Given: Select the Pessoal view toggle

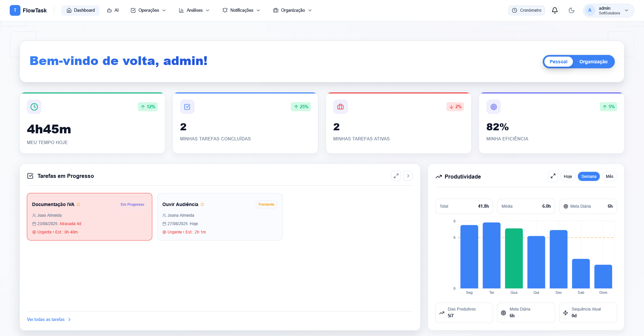Looking at the screenshot, I should (x=558, y=62).
